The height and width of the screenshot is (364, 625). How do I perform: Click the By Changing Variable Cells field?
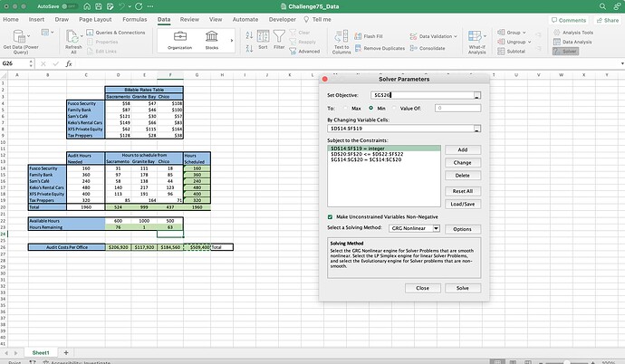(x=400, y=129)
